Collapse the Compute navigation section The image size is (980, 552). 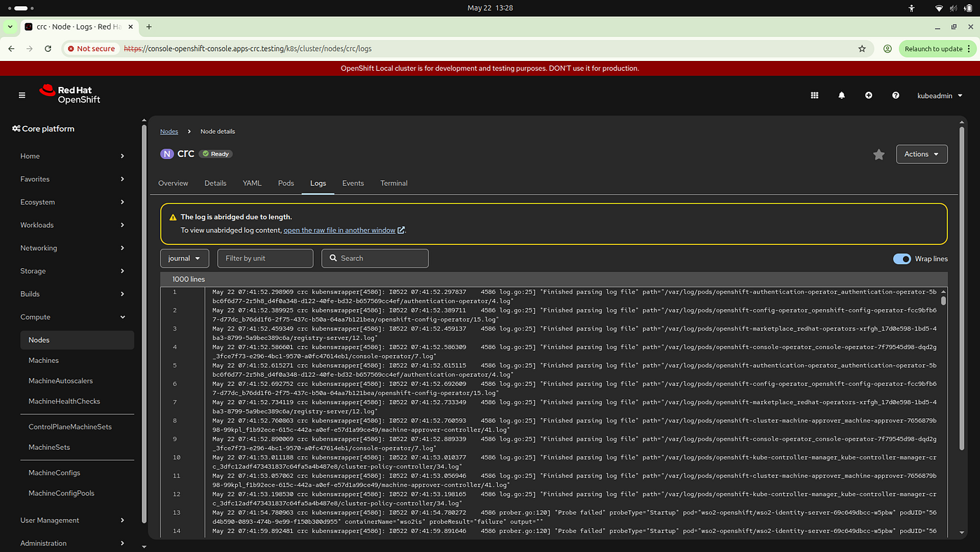tap(73, 317)
